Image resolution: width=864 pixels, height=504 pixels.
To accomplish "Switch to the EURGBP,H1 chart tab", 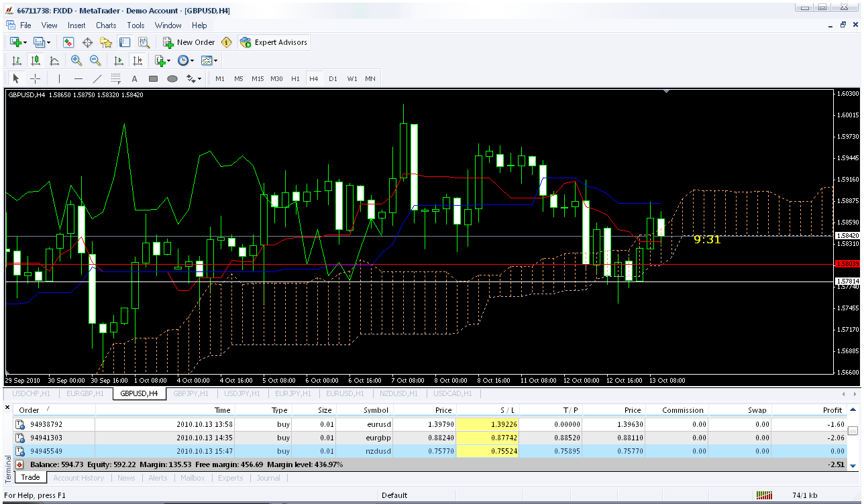I will tap(85, 393).
